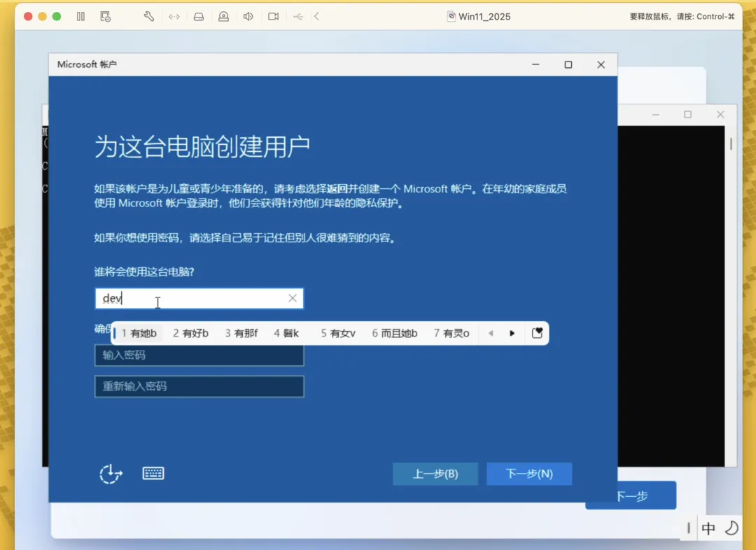Image resolution: width=756 pixels, height=550 pixels.
Task: Click the macOS yellow minimize button
Action: 43,16
